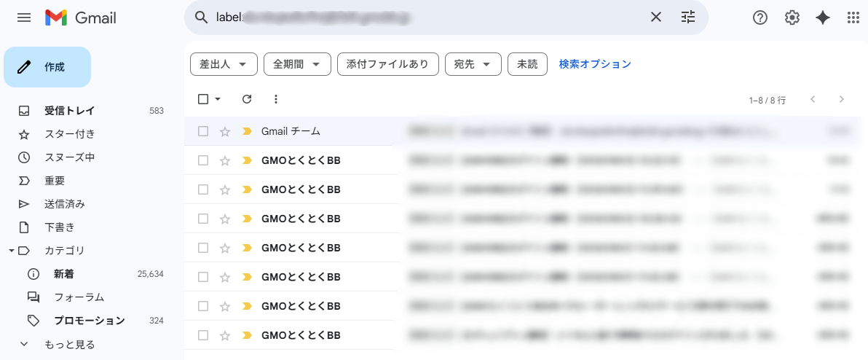868x360 pixels.
Task: Check the Gmail チーム email checkbox
Action: 203,131
